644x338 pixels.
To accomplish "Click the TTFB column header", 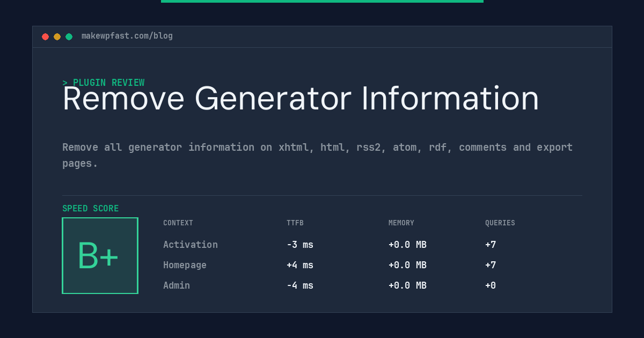I will (x=295, y=223).
